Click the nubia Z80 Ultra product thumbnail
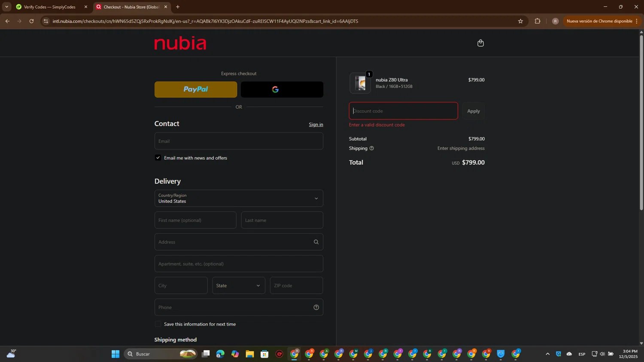 click(360, 83)
